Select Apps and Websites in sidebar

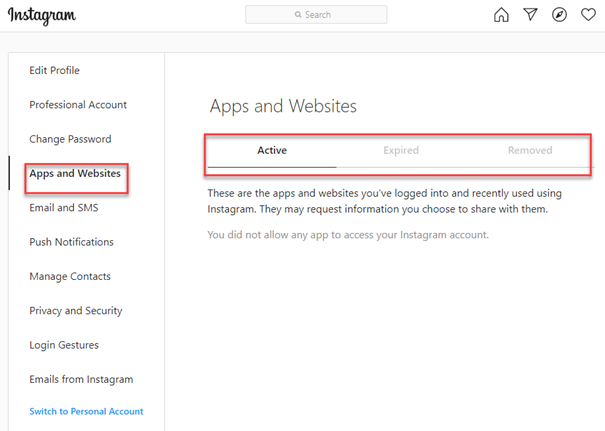75,174
